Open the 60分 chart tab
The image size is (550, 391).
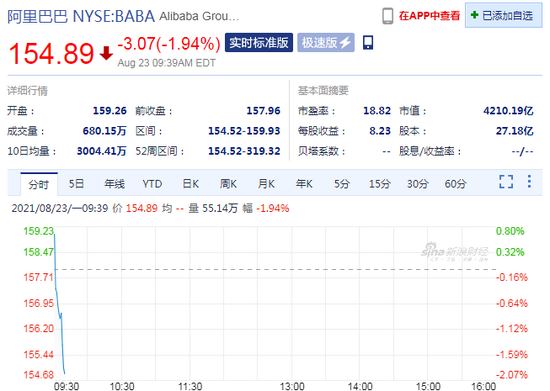(x=456, y=184)
